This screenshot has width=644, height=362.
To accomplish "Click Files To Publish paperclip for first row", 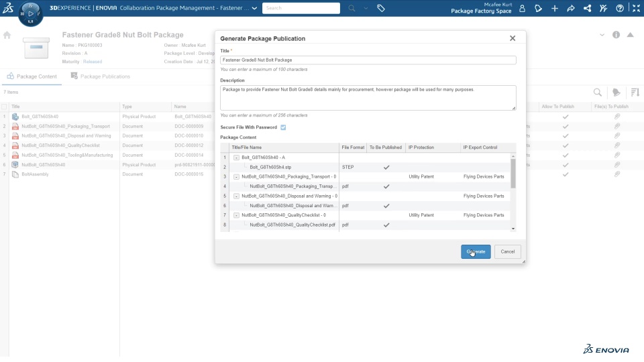I will (617, 117).
